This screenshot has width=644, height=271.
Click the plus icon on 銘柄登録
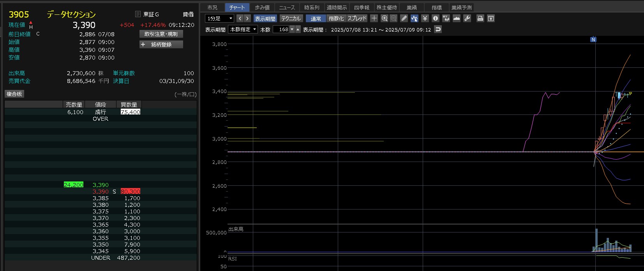pos(143,44)
